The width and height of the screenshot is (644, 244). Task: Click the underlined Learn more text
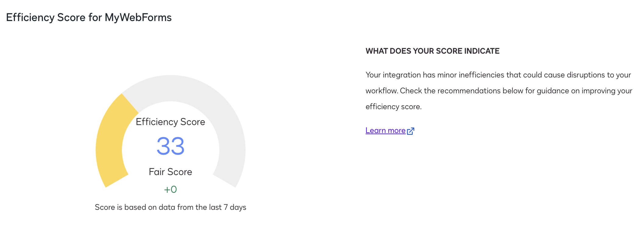click(x=385, y=130)
